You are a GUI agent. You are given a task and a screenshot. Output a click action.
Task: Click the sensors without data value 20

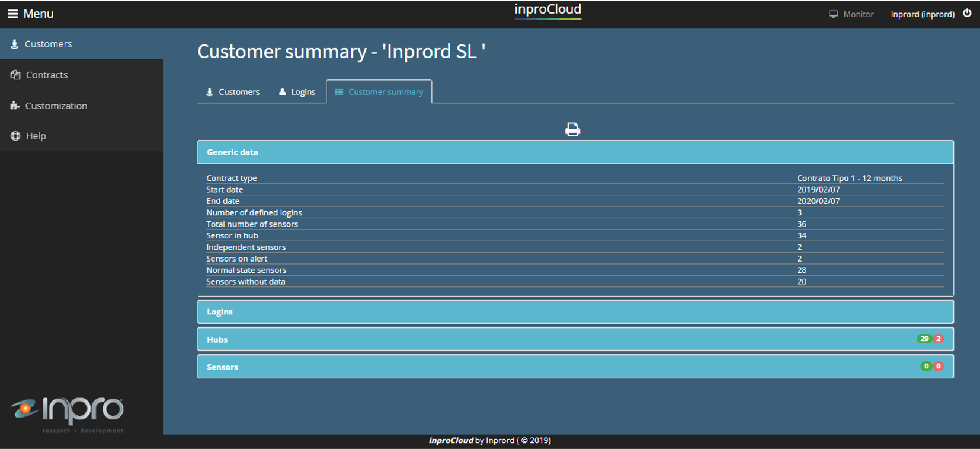(x=802, y=282)
